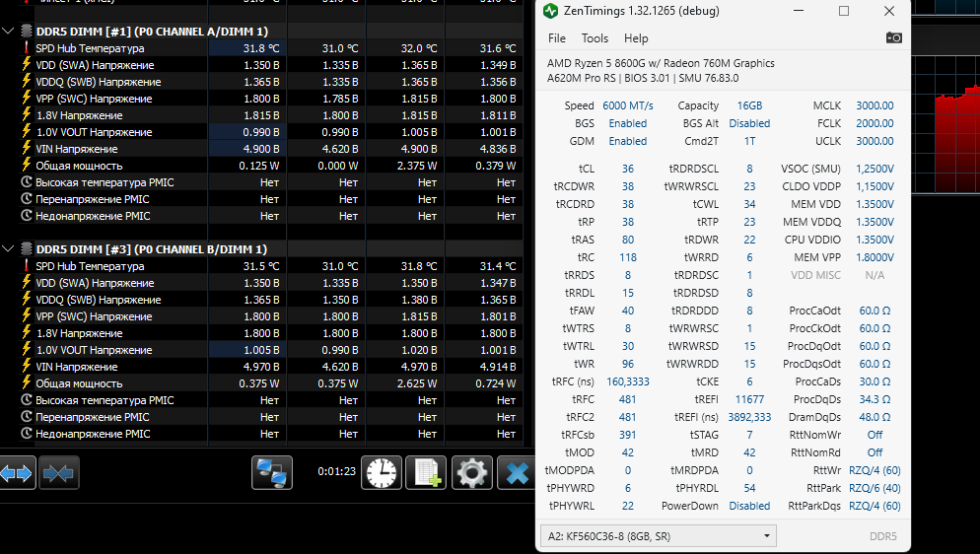
Task: Click the tCL value 36
Action: point(627,169)
